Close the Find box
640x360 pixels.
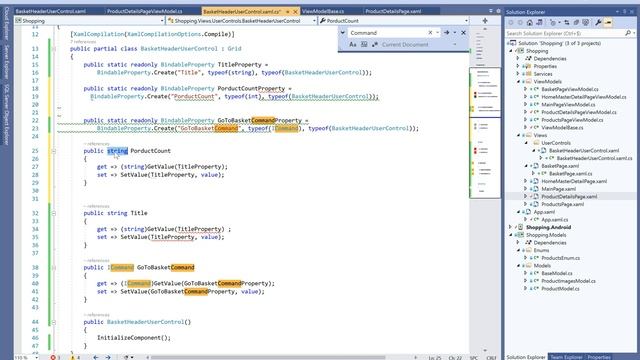[463, 33]
